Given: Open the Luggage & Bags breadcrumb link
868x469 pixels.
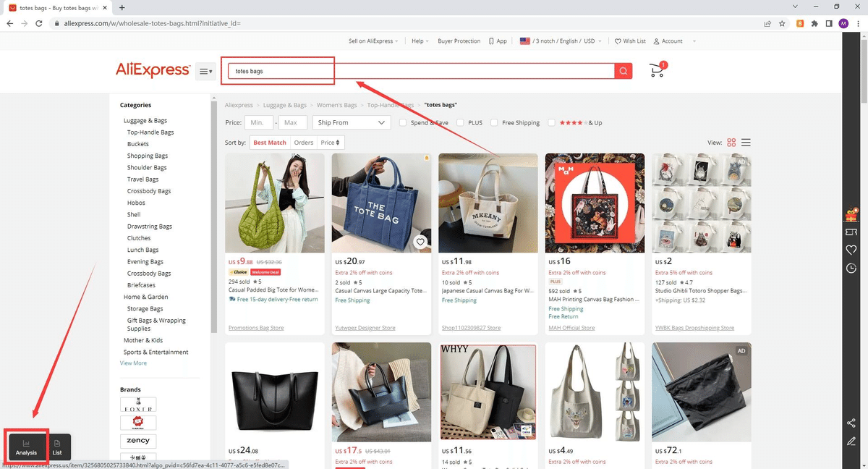Looking at the screenshot, I should coord(285,105).
